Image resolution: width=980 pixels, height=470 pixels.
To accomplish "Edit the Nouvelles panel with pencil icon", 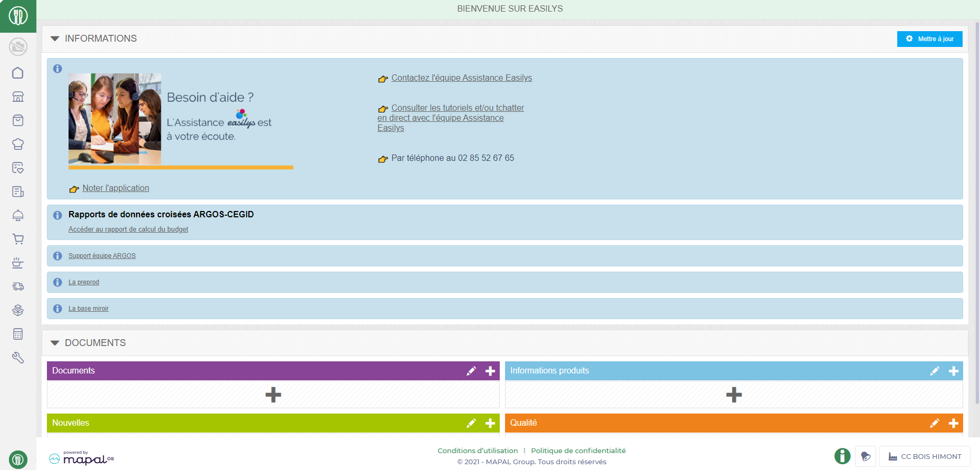I will tap(471, 423).
